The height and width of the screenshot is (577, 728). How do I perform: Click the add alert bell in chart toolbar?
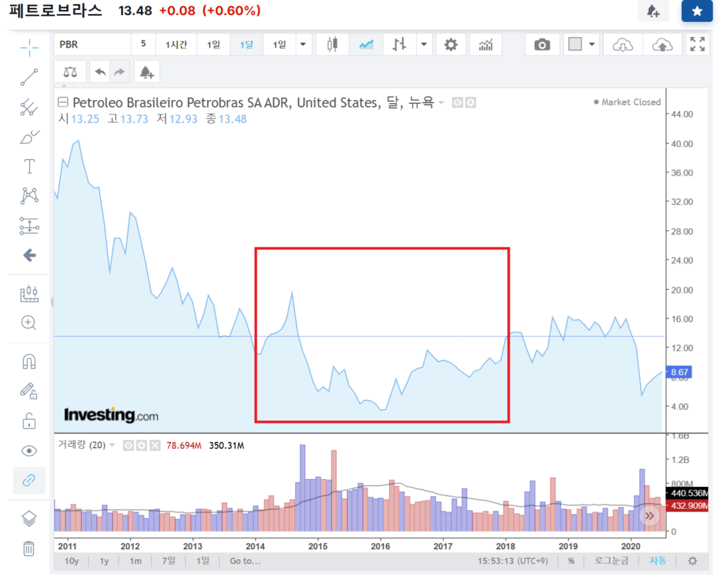coord(146,72)
